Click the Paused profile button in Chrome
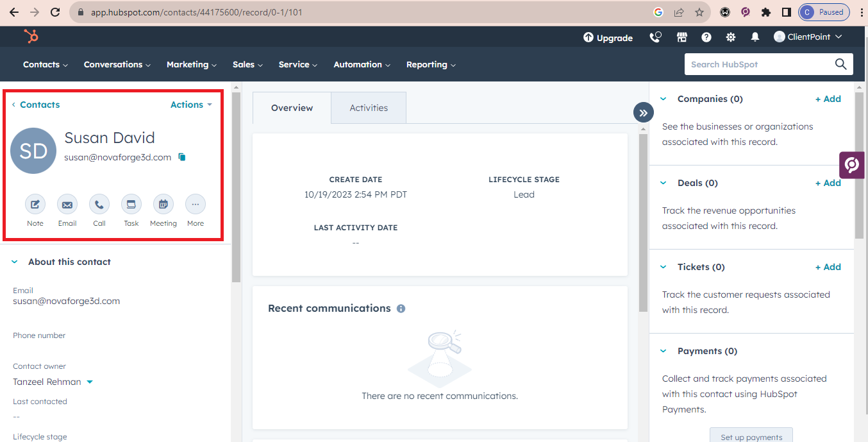The width and height of the screenshot is (868, 442). [x=824, y=12]
